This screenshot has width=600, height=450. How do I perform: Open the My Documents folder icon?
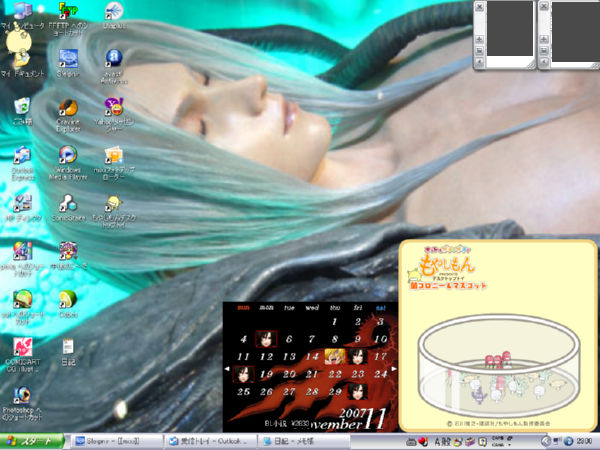click(23, 60)
